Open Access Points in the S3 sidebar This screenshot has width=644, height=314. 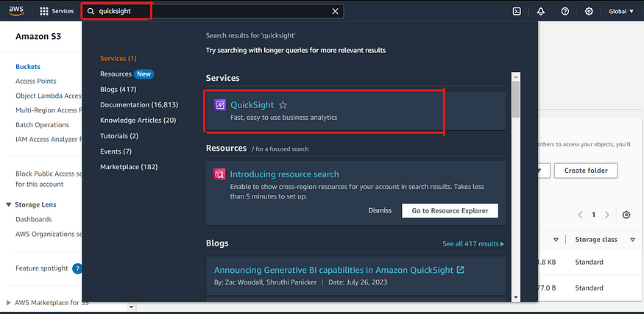(36, 82)
